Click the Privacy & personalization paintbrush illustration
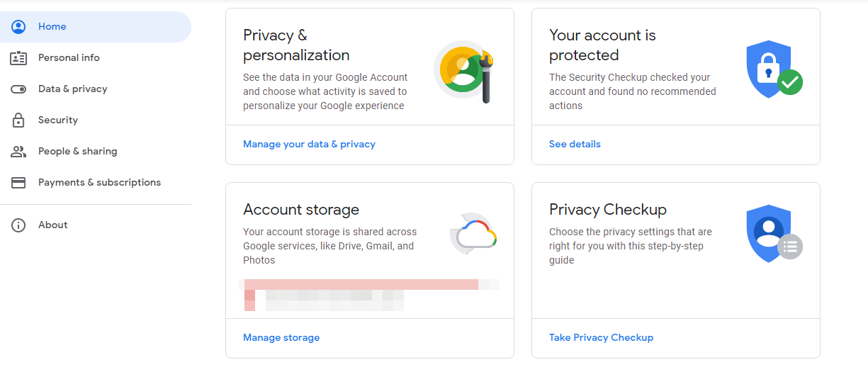Image resolution: width=868 pixels, height=372 pixels. point(464,71)
